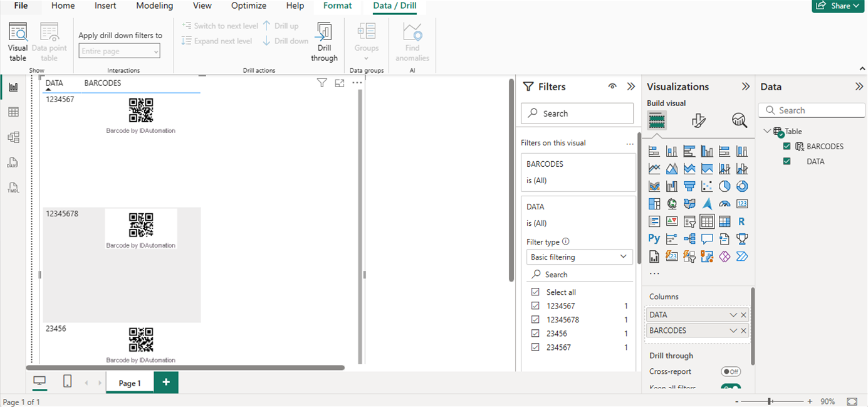Uncheck the 1234567 filter checkbox
Viewport: 868px width, 407px height.
[x=535, y=306]
